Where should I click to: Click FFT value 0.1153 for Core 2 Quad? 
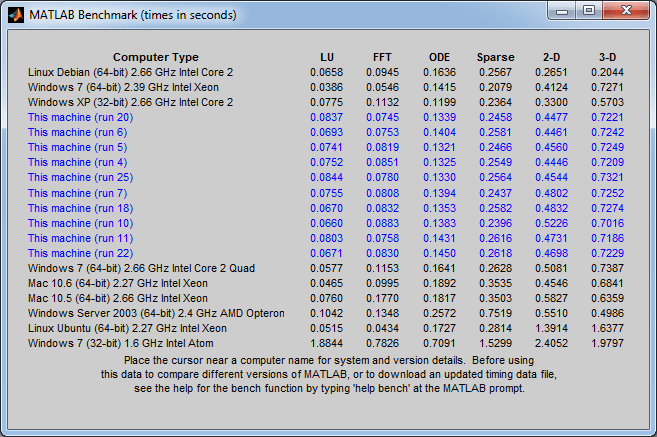(x=383, y=268)
